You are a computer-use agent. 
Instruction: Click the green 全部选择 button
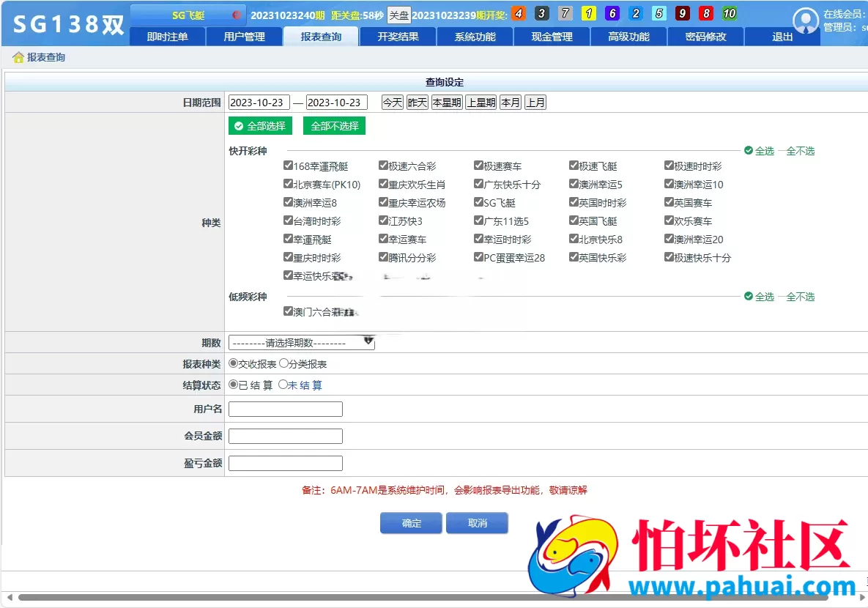tap(260, 126)
